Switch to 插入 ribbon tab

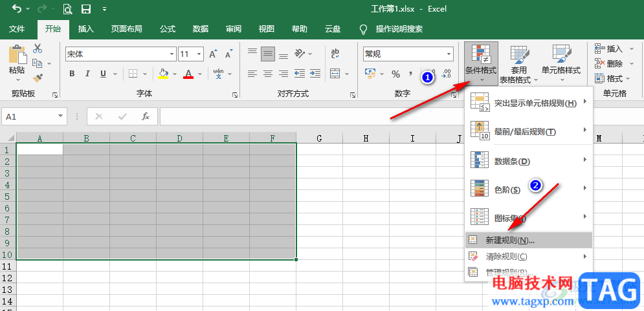(86, 29)
